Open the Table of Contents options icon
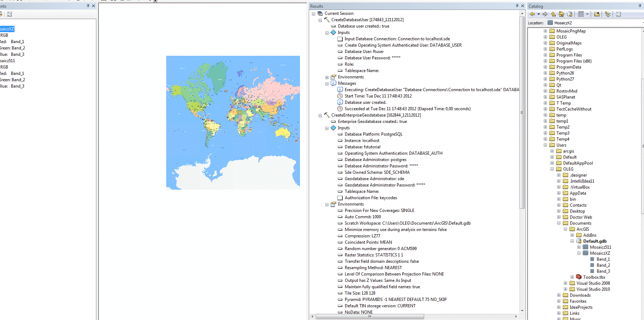 tap(10, 14)
